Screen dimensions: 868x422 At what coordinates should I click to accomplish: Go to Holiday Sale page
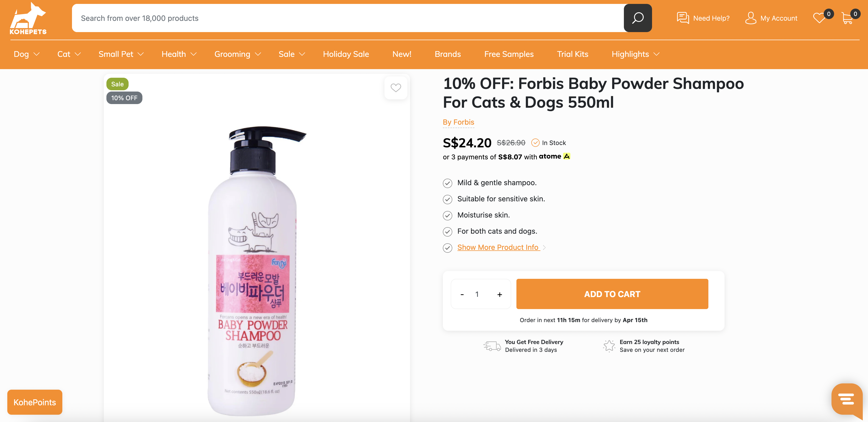[x=346, y=54]
